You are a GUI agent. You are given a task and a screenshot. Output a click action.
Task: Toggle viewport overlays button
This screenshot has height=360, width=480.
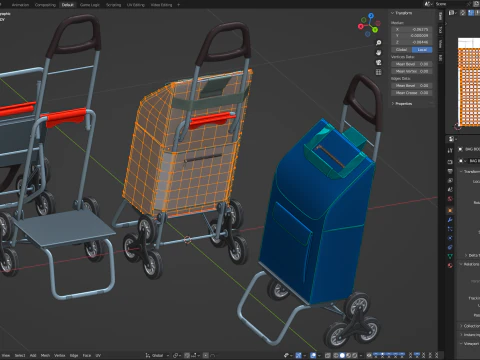(314, 355)
